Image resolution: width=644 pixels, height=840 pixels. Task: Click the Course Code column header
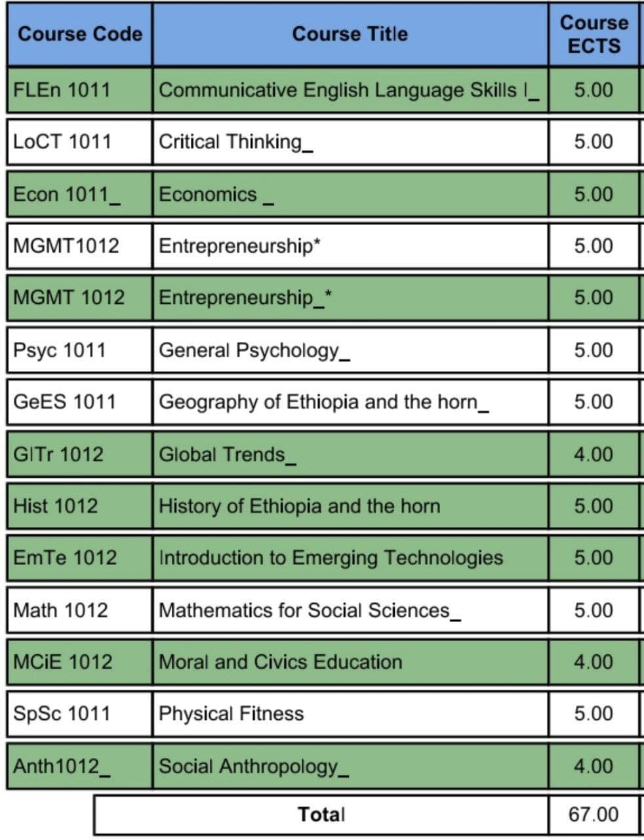pos(79,34)
